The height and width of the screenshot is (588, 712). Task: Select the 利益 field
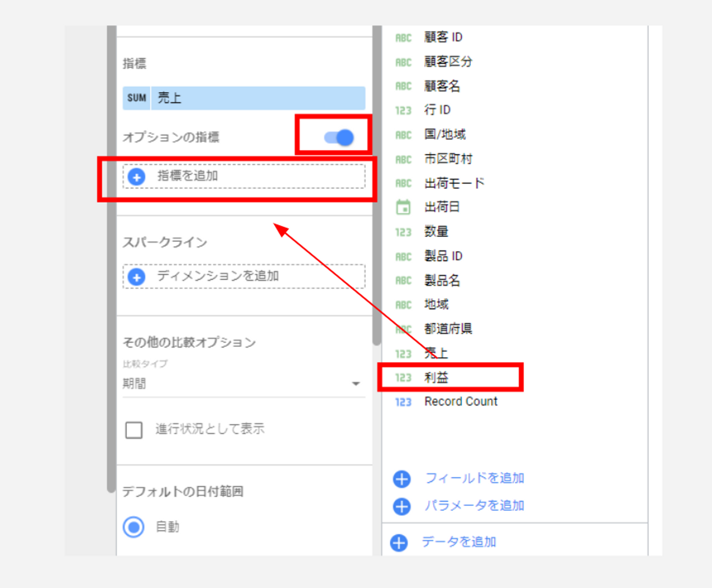(x=436, y=377)
